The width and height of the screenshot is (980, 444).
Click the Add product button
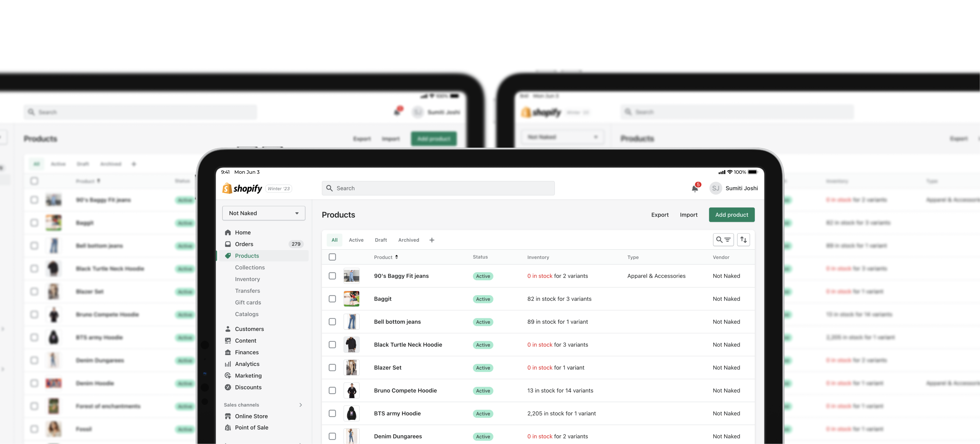pyautogui.click(x=731, y=214)
